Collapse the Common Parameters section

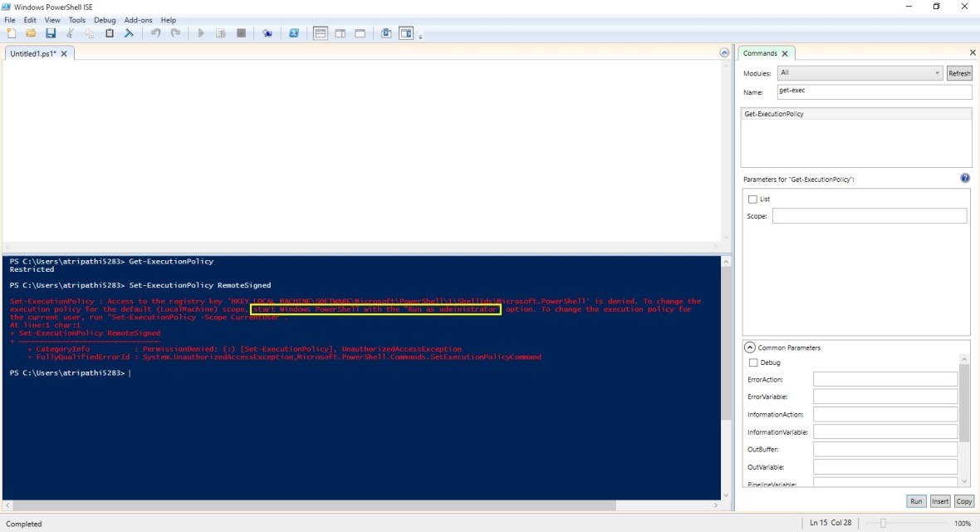point(750,347)
